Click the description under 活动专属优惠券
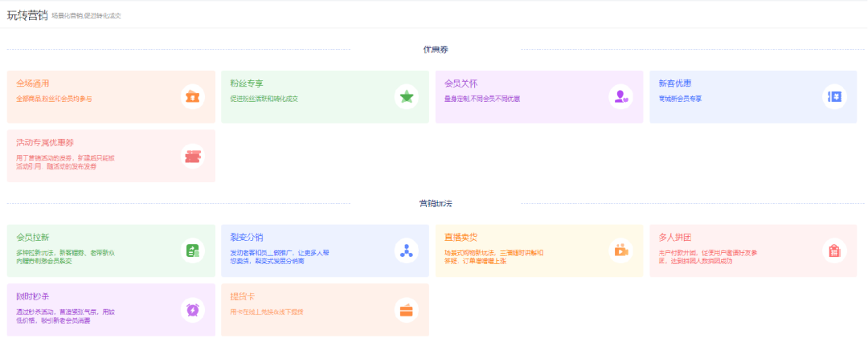 point(65,162)
